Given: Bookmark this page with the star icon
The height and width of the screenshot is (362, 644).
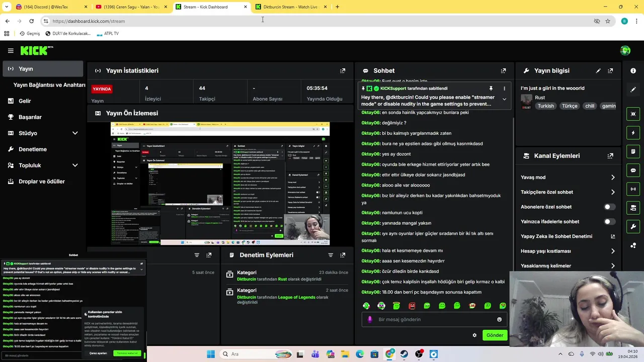Looking at the screenshot, I should pos(608,21).
